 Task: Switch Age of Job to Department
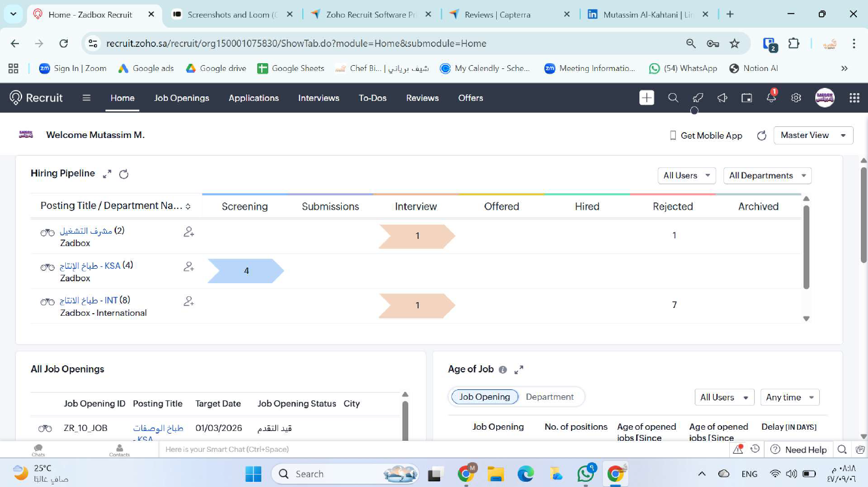coord(550,397)
